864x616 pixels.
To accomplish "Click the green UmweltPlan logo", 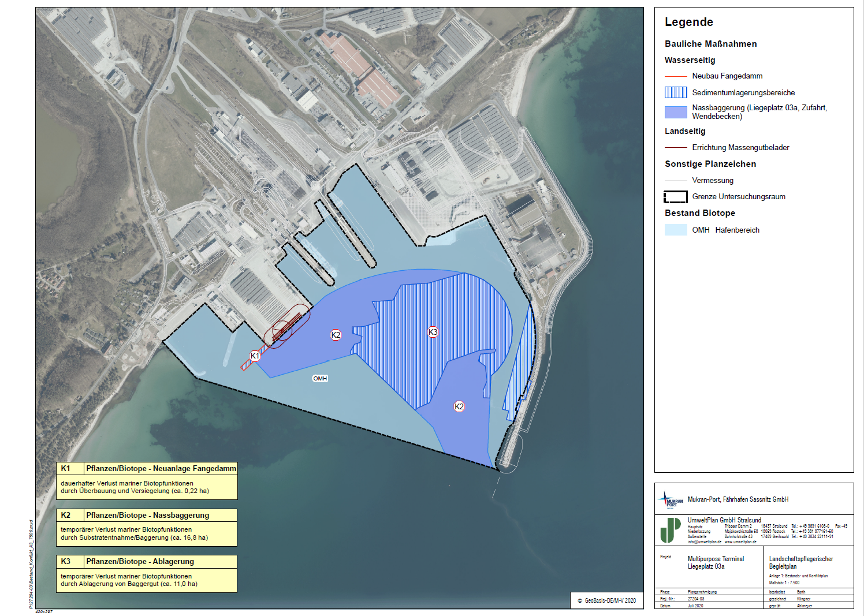I will pyautogui.click(x=670, y=530).
